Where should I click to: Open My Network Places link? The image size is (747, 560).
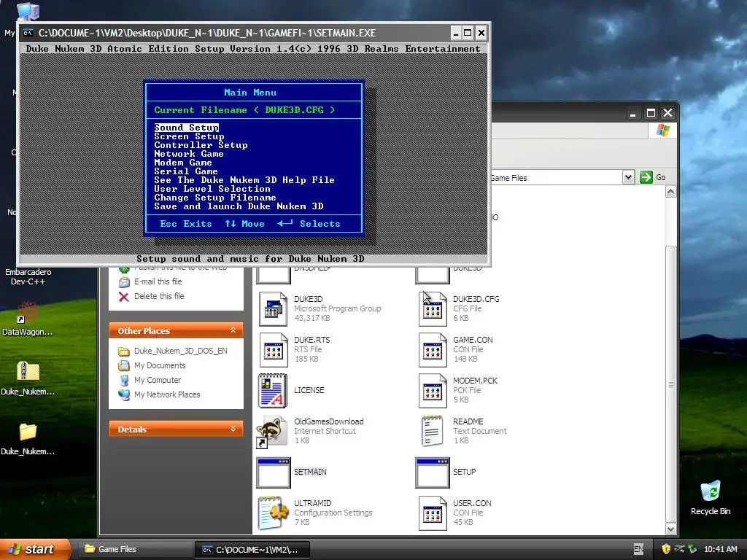167,394
